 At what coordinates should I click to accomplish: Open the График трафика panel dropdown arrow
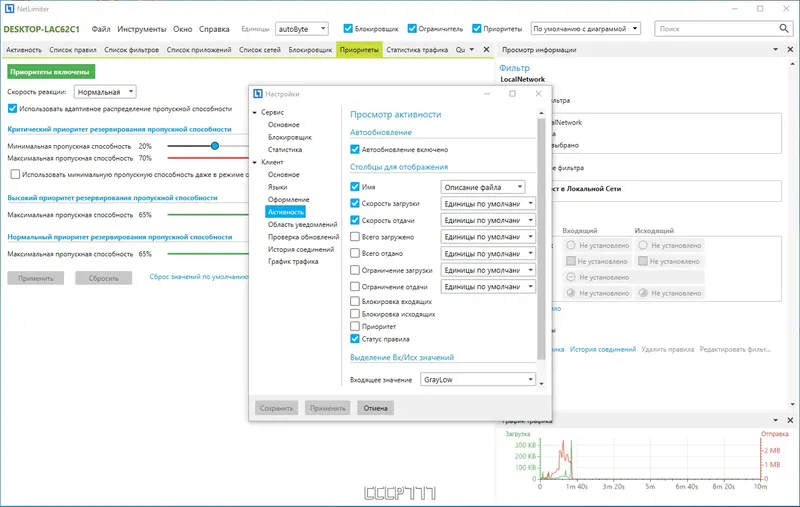pyautogui.click(x=776, y=420)
